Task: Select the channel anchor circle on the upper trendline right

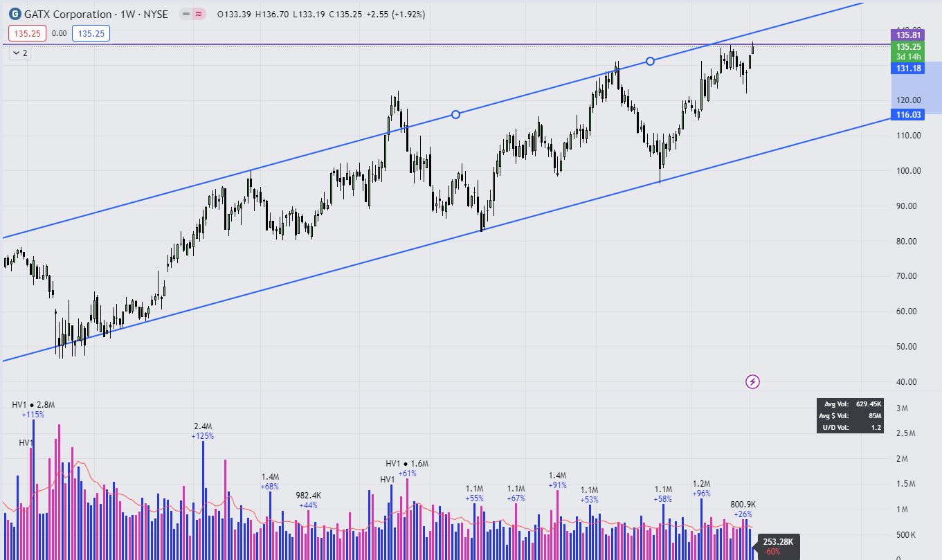Action: click(x=650, y=61)
